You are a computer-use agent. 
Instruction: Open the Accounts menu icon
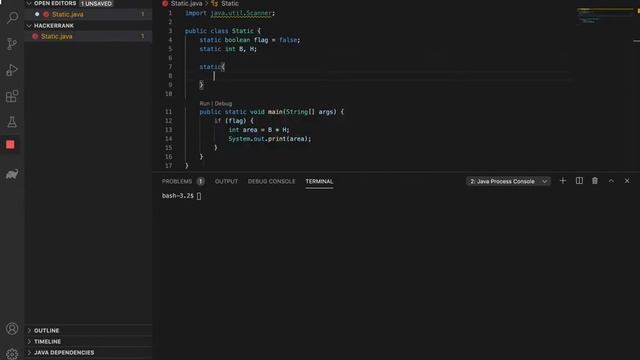(12, 329)
